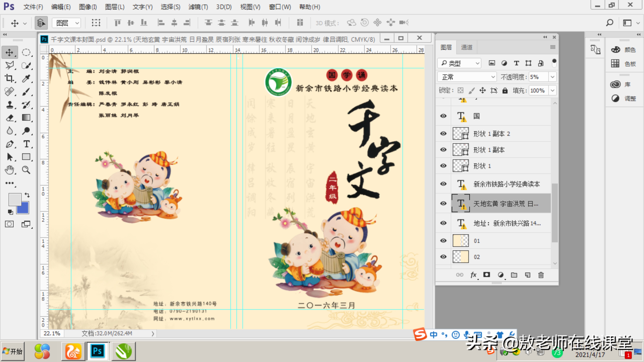Select the Brush tool
The height and width of the screenshot is (362, 644).
(x=26, y=91)
